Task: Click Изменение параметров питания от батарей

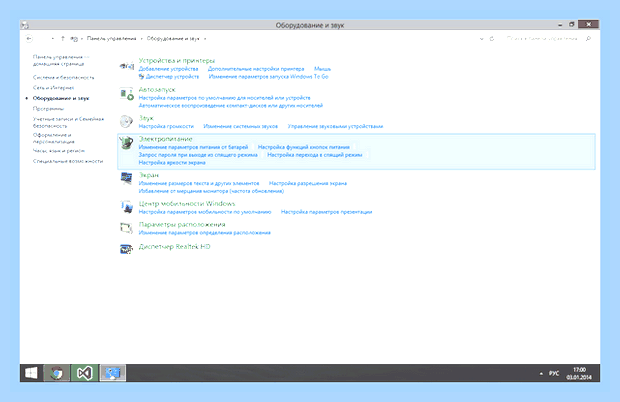Action: (x=193, y=147)
